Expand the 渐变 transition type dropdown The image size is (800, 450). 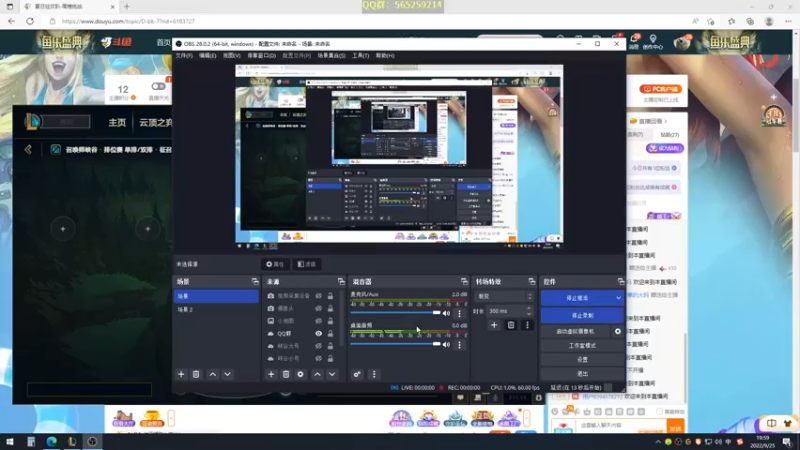pyautogui.click(x=504, y=296)
